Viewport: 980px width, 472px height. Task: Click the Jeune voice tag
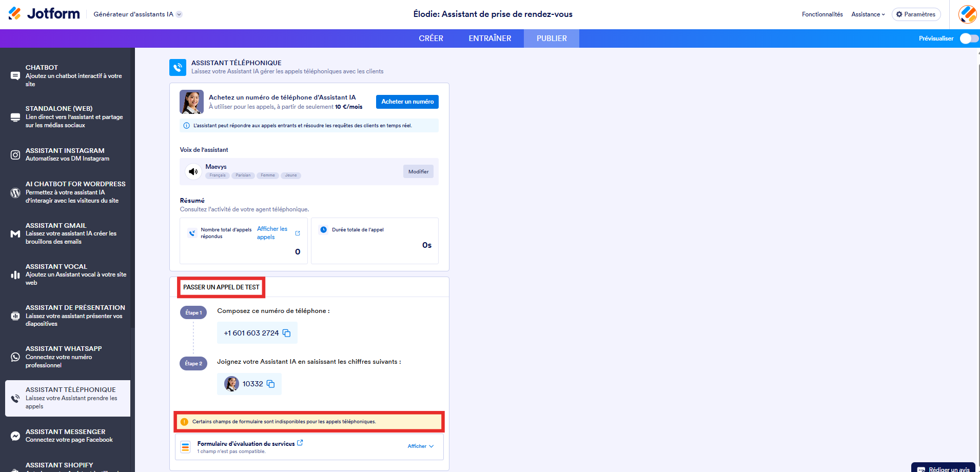point(291,175)
